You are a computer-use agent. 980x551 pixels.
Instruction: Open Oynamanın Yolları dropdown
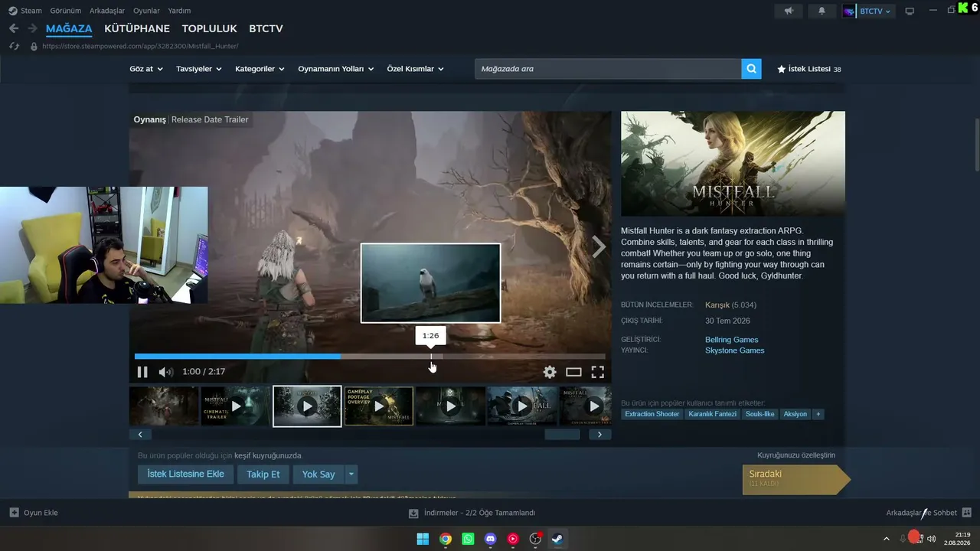point(336,69)
